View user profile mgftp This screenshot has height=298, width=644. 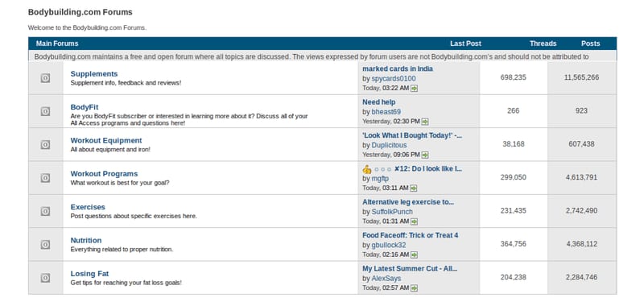click(380, 178)
